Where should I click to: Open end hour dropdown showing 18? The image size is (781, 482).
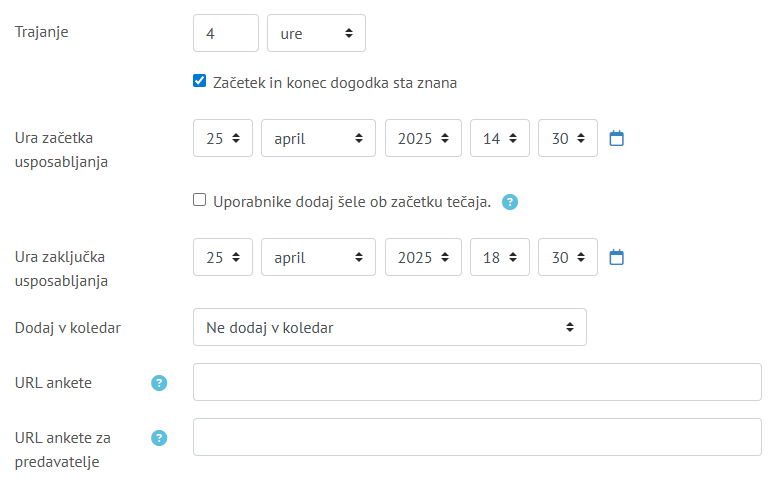pos(499,257)
